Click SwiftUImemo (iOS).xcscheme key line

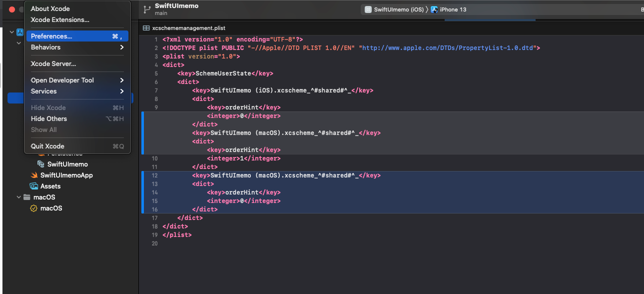click(283, 90)
